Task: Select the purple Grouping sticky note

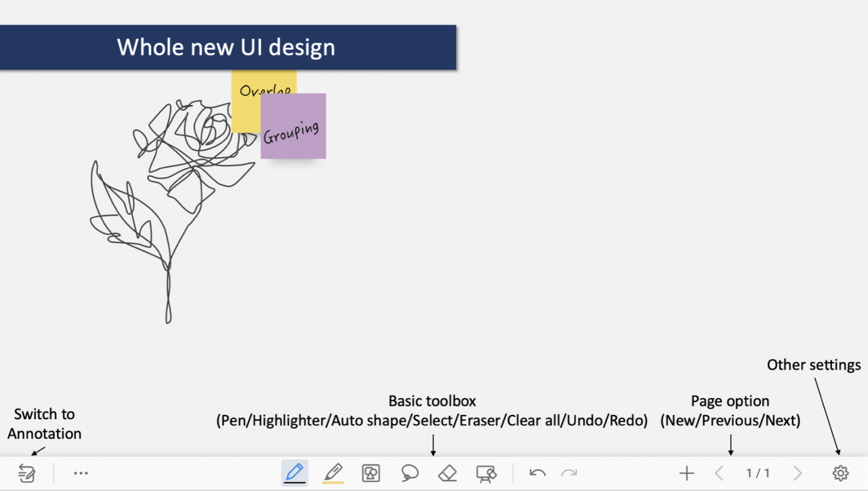Action: (x=293, y=127)
